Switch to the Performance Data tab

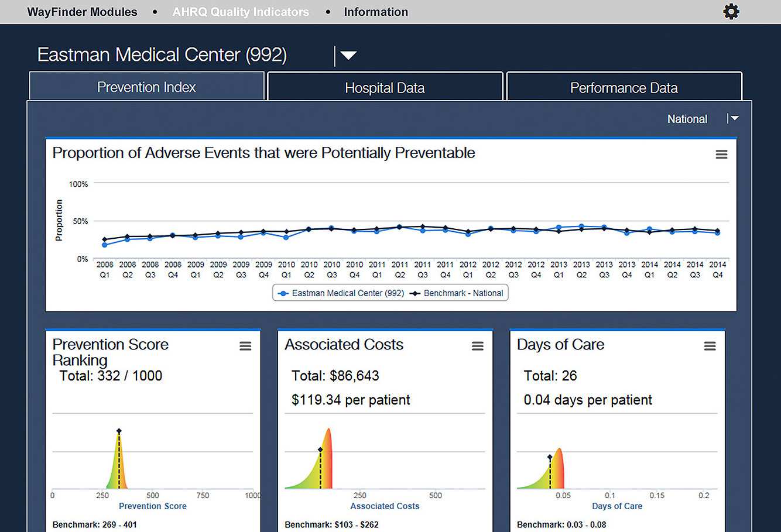[x=624, y=87]
